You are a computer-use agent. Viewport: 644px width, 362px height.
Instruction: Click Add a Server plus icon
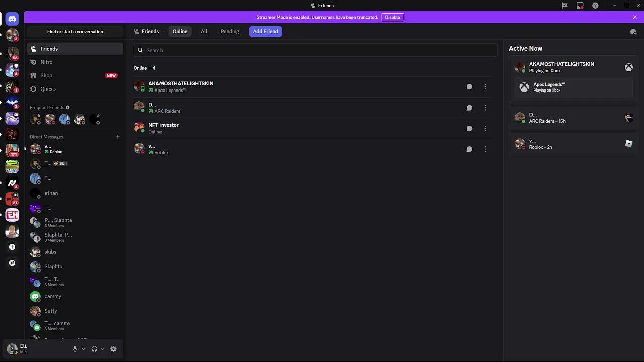(x=12, y=247)
